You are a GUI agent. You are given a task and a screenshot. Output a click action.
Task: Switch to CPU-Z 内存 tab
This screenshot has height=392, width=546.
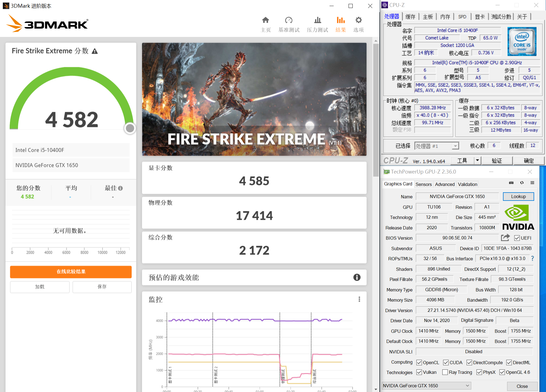point(445,17)
